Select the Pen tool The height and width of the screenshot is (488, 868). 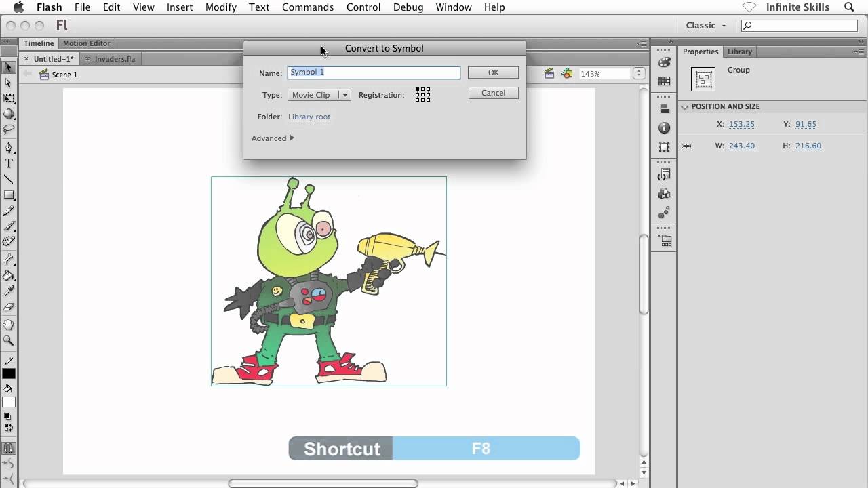coord(9,147)
